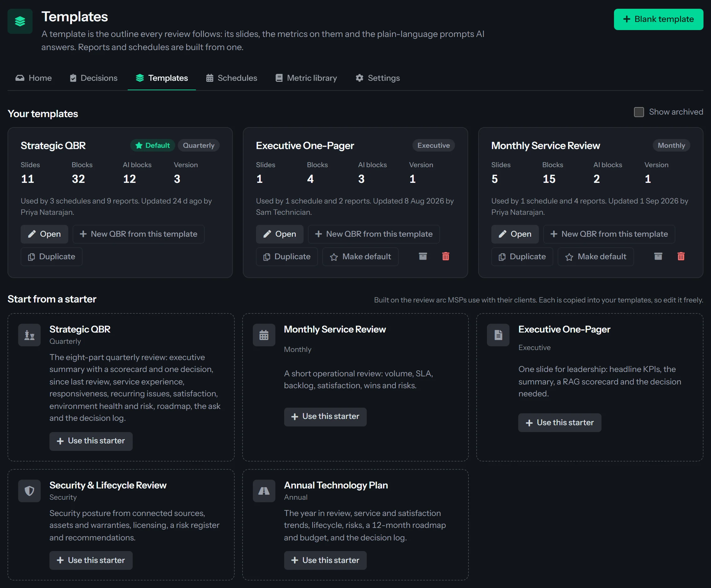Toggle the Show archived checkbox
The width and height of the screenshot is (711, 588).
(x=639, y=112)
